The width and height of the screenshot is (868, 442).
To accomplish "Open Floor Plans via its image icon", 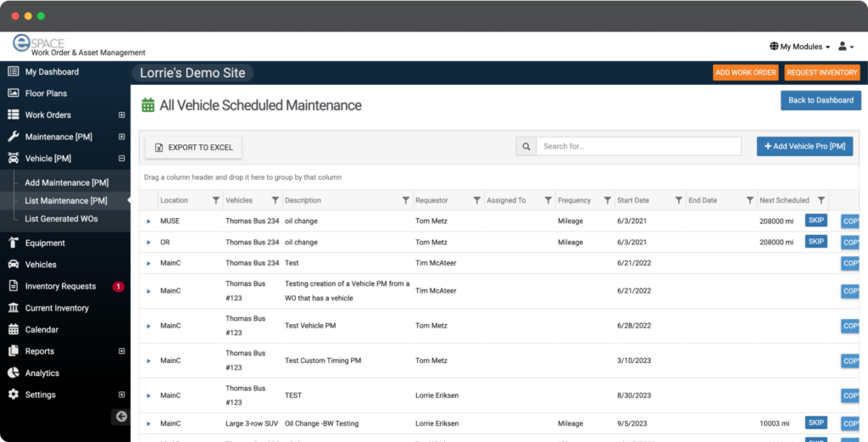I will pyautogui.click(x=14, y=93).
